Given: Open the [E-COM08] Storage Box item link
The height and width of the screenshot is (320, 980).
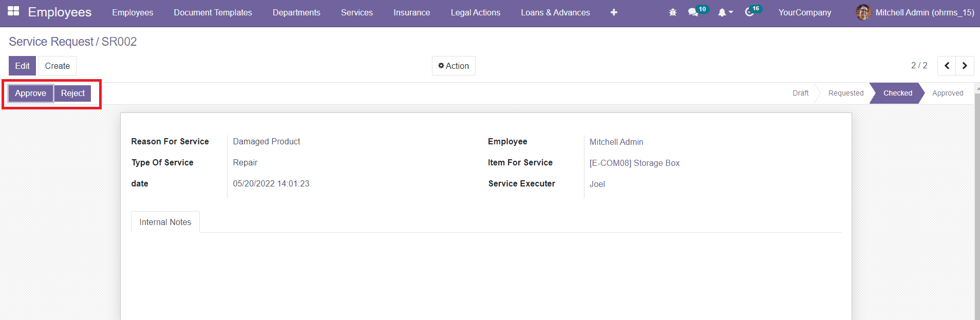Looking at the screenshot, I should pyautogui.click(x=634, y=163).
